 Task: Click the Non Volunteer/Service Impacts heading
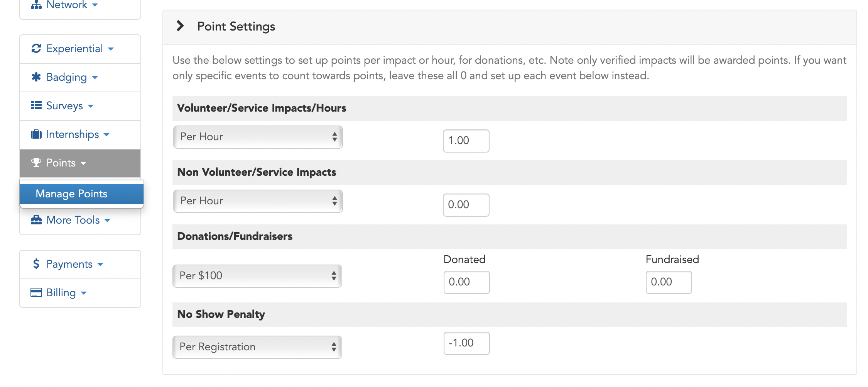(257, 172)
